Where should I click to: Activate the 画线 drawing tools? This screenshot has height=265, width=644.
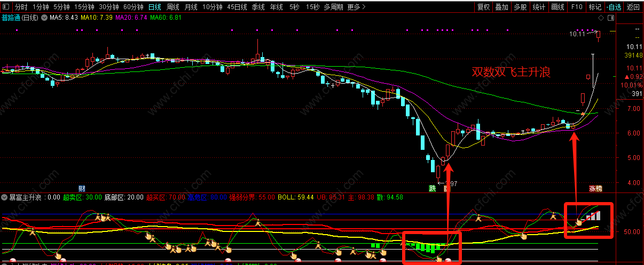pos(557,7)
